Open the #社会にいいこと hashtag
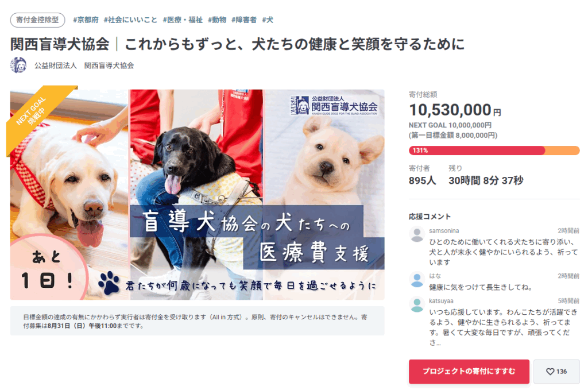 130,20
